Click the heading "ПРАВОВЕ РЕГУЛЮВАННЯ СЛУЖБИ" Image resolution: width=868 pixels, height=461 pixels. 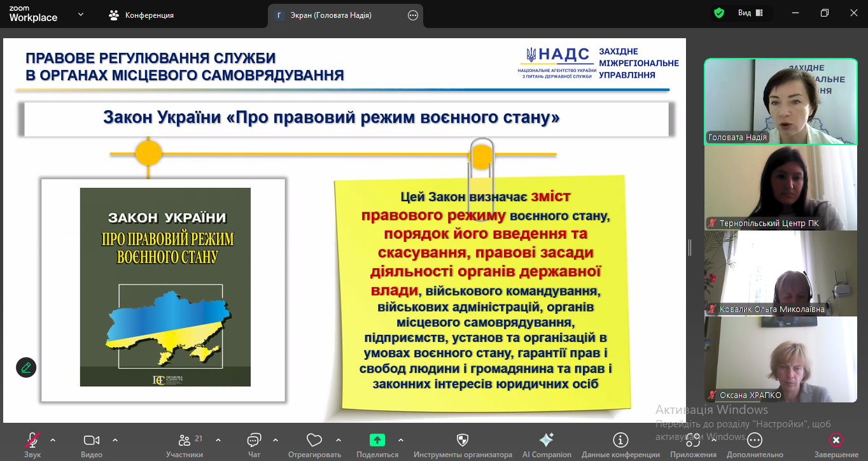click(151, 58)
